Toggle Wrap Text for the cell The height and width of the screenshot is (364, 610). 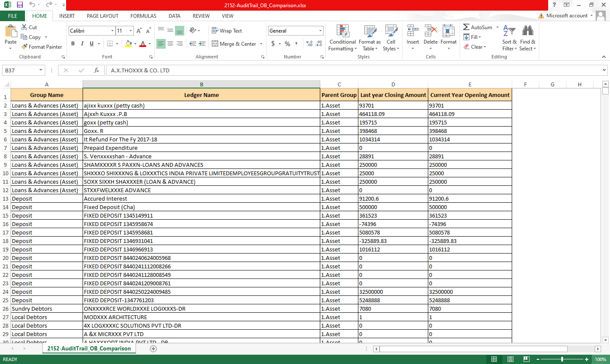click(227, 31)
